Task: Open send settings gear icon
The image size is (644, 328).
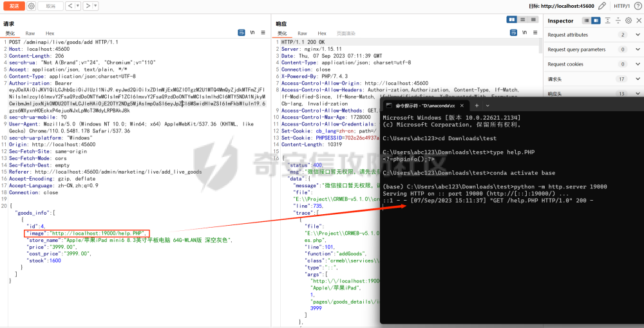Action: [31, 6]
